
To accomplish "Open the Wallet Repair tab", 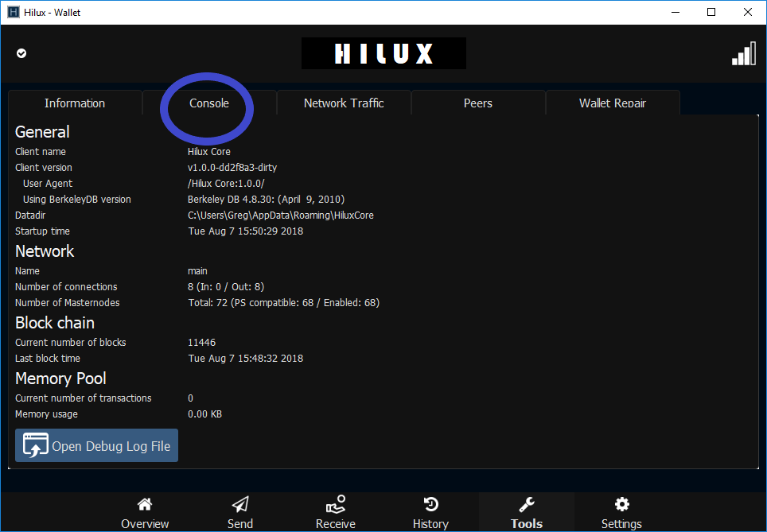I will coord(613,103).
